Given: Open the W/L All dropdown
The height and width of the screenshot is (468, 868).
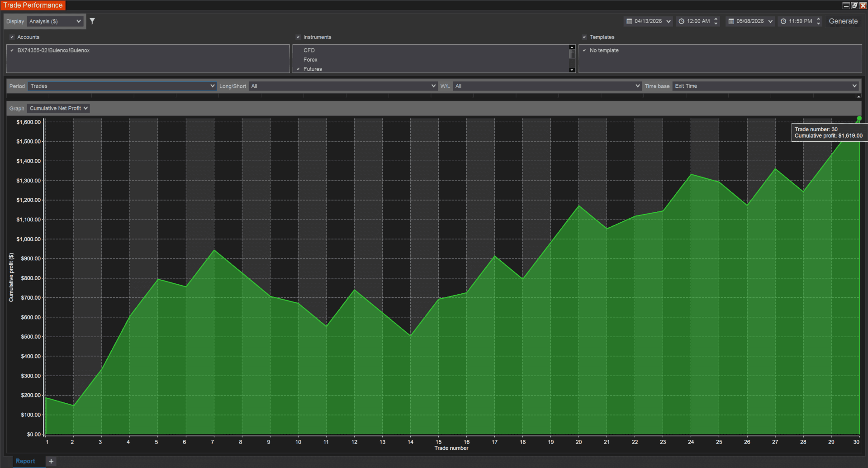Looking at the screenshot, I should point(547,86).
